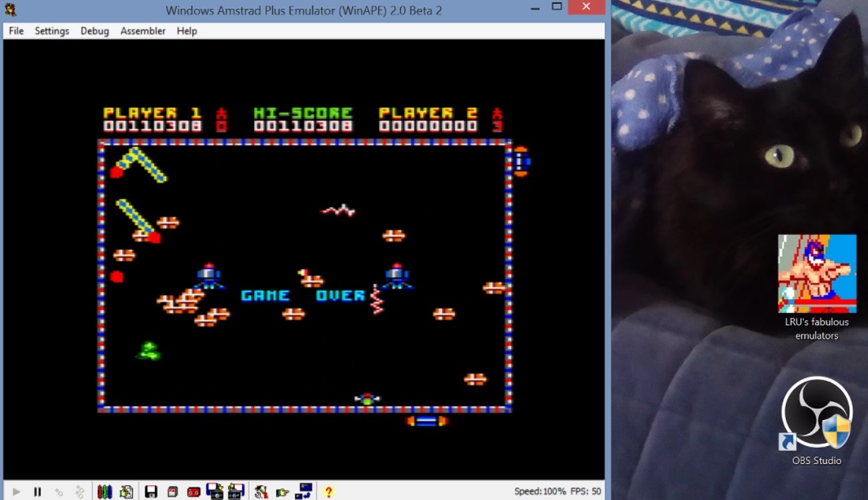Expand the Debug menu
Image resolution: width=868 pixels, height=500 pixels.
95,31
